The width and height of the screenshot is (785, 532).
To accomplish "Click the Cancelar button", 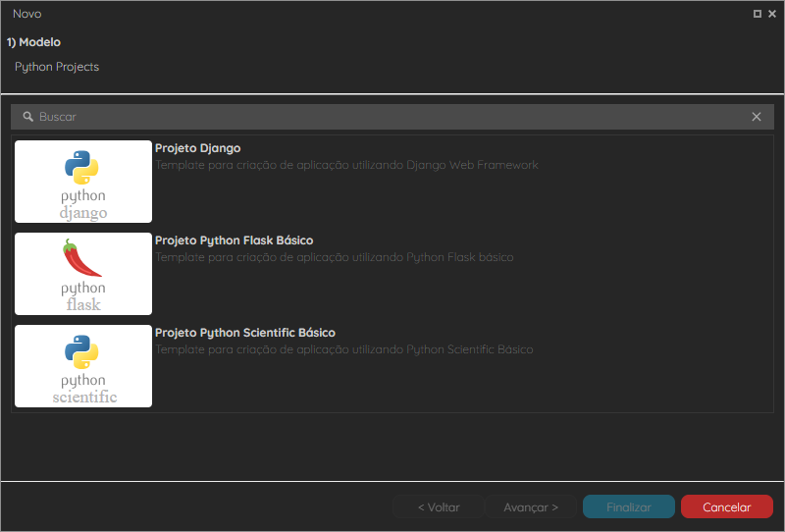I will [726, 506].
